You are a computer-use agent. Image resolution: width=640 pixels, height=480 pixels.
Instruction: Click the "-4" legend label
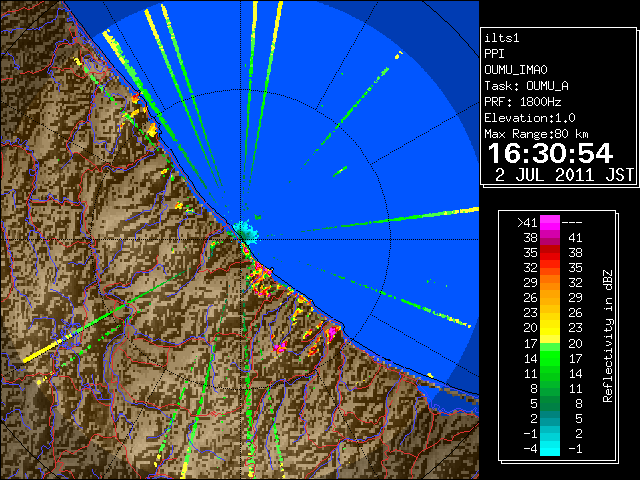[530, 449]
